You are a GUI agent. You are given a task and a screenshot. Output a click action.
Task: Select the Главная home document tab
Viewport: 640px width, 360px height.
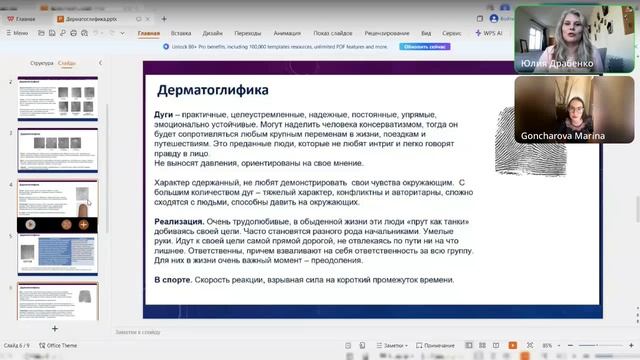pyautogui.click(x=22, y=19)
